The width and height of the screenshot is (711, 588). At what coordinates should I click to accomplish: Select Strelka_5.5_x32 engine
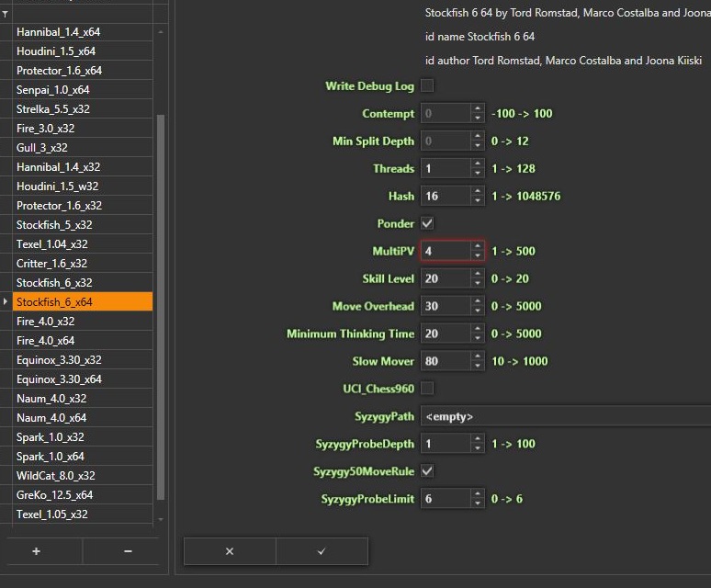coord(83,108)
